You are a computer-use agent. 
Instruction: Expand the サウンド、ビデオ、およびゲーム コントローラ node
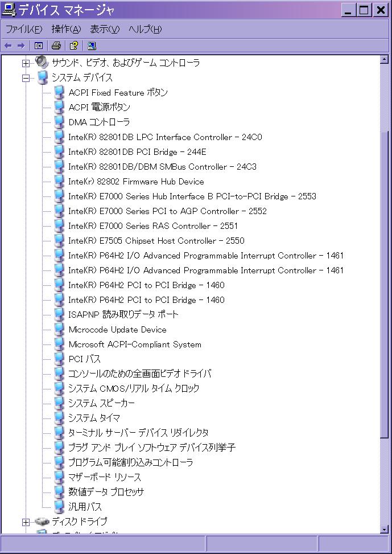(x=26, y=63)
